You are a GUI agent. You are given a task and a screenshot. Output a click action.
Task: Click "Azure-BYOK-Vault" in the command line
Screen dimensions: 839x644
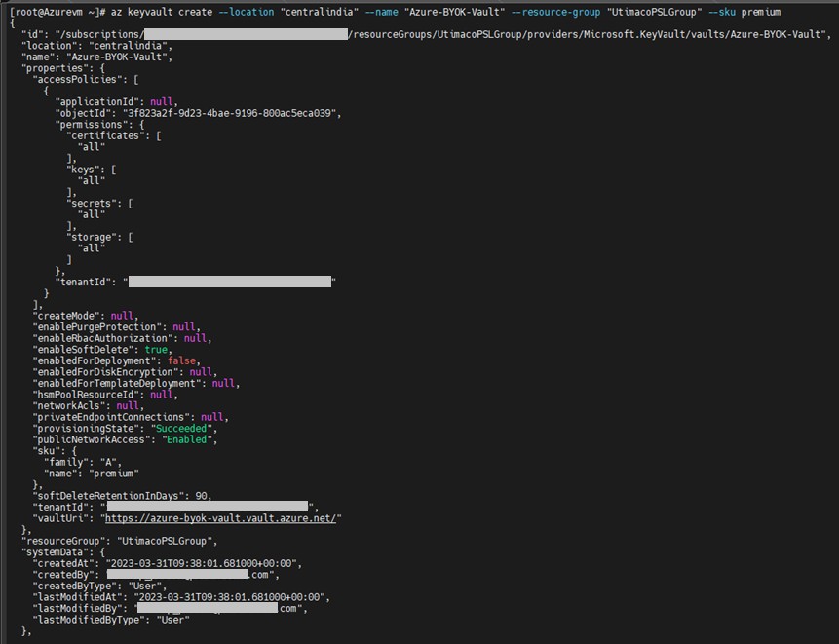(454, 12)
